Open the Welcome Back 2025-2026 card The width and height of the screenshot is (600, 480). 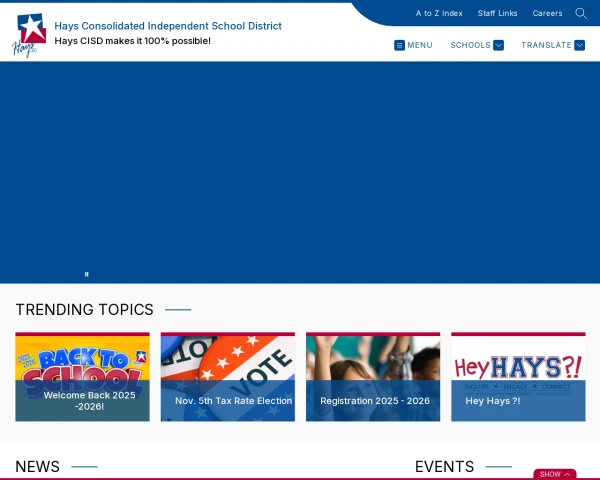click(x=82, y=377)
